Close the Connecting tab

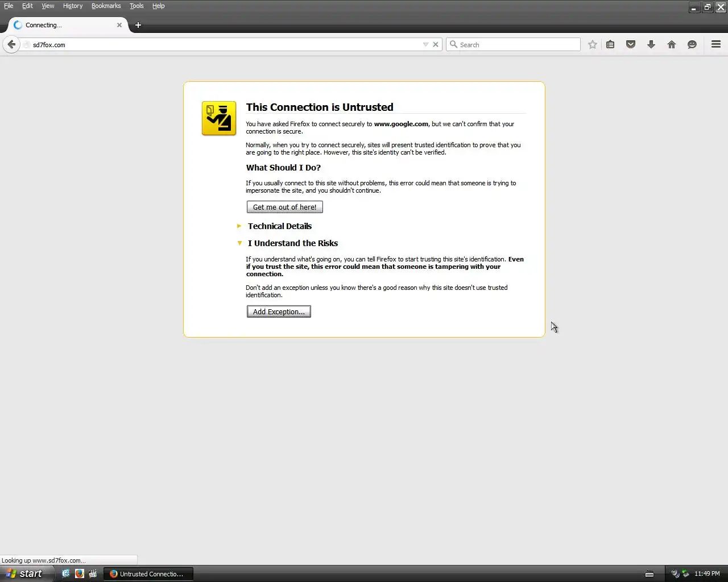coord(119,25)
